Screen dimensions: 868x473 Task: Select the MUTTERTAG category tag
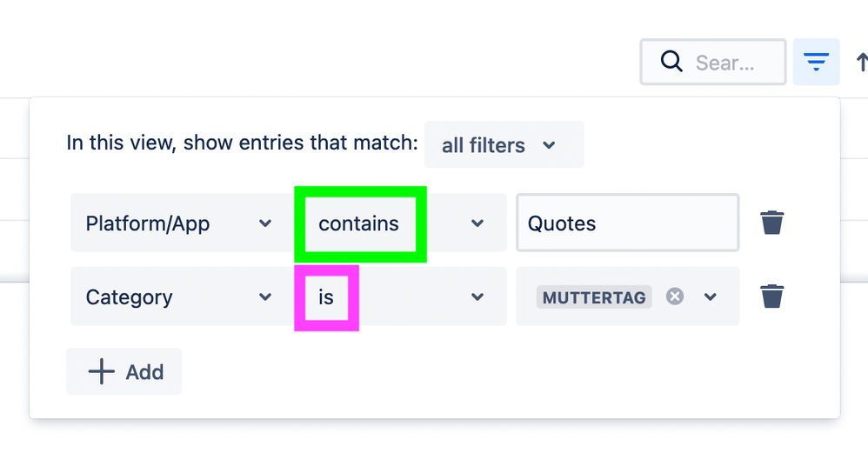(594, 297)
